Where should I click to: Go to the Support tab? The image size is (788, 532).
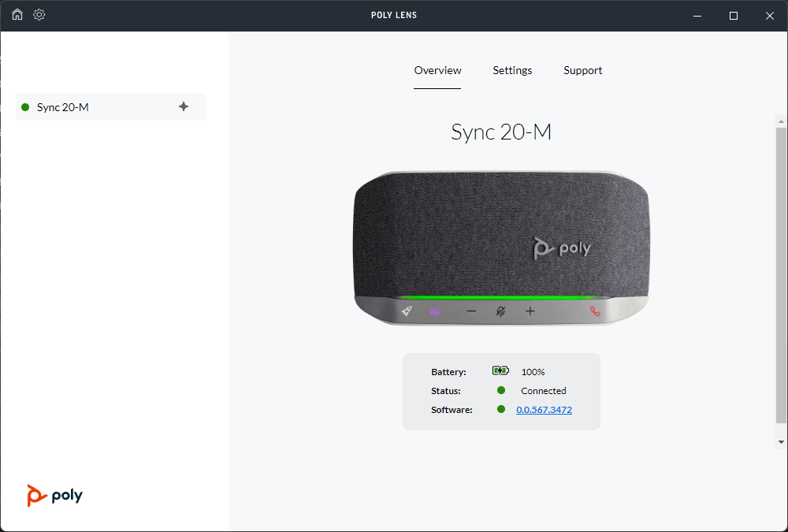pos(582,70)
